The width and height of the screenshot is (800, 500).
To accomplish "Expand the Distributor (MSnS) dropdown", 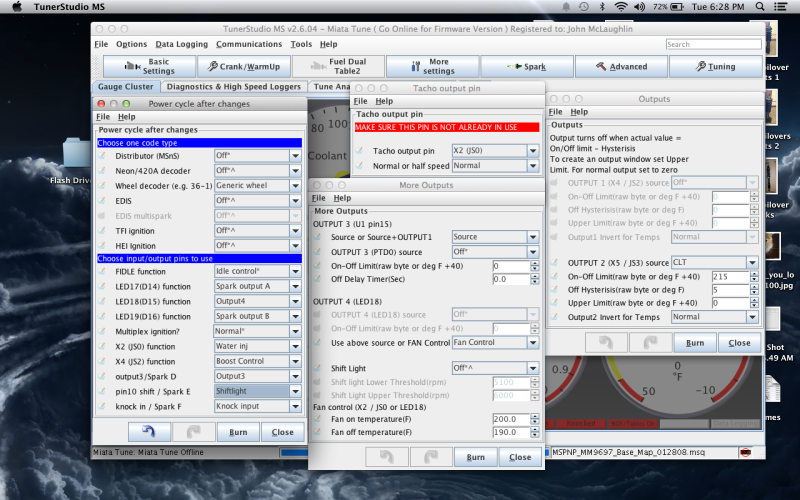I will pyautogui.click(x=295, y=156).
